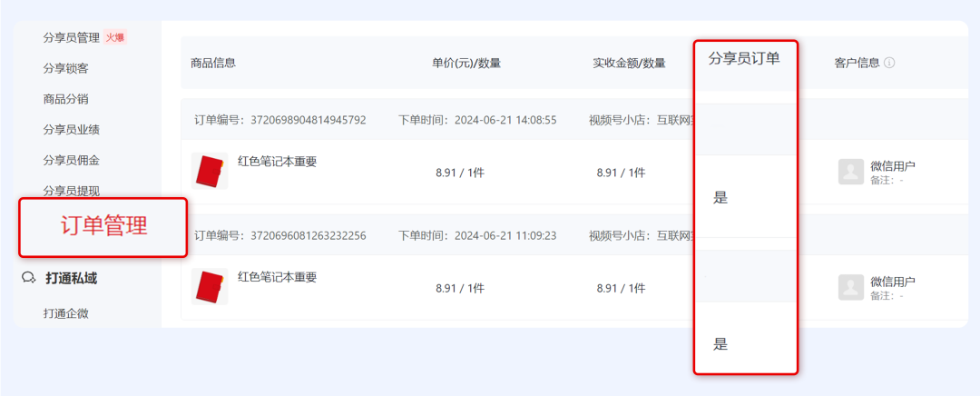The height and width of the screenshot is (396, 980).
Task: Open 分享员管理 in the sidebar
Action: pyautogui.click(x=71, y=37)
